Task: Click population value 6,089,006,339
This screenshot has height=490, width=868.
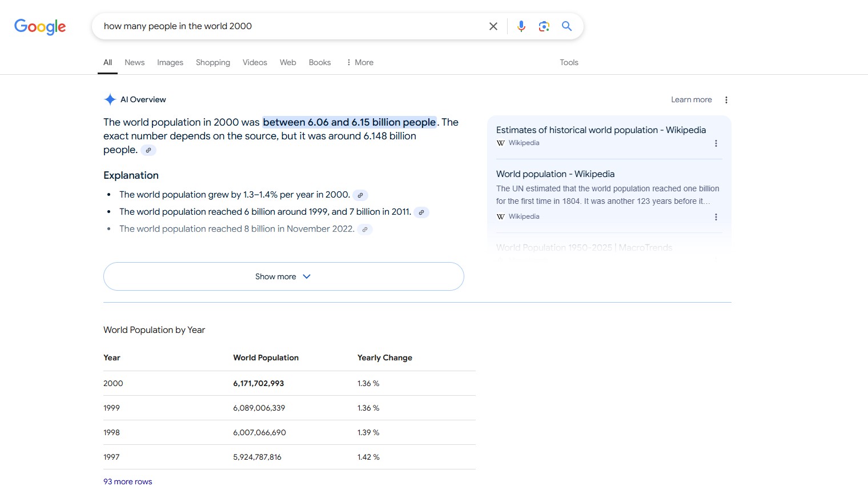Action: [259, 408]
